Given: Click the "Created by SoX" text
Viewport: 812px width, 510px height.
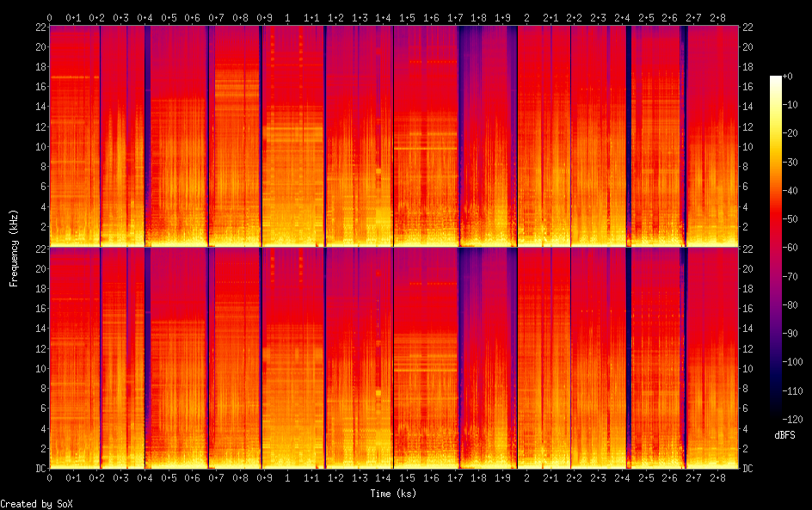Looking at the screenshot, I should click(30, 503).
